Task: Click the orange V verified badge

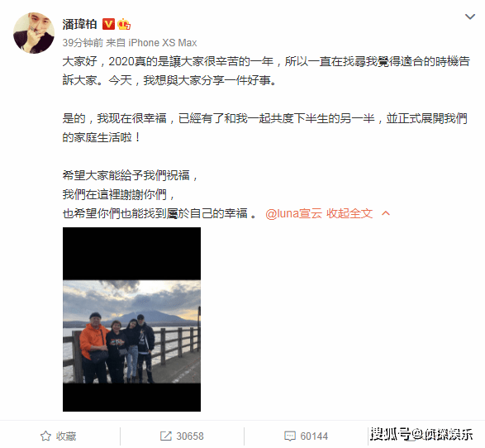Action: 108,24
